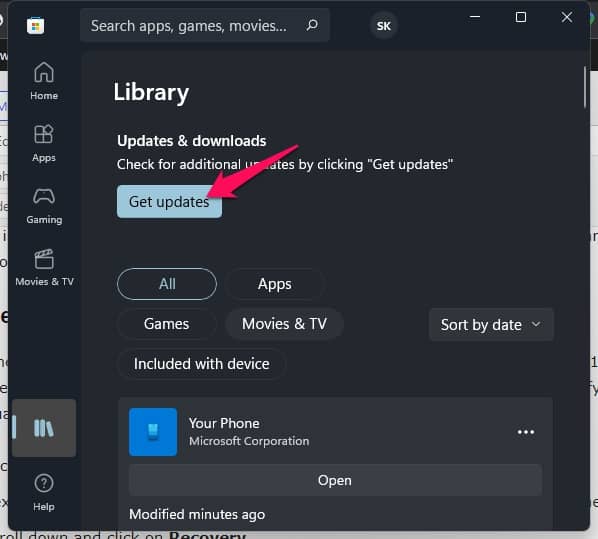
Task: Open Gaming section in the sidebar
Action: 44,206
